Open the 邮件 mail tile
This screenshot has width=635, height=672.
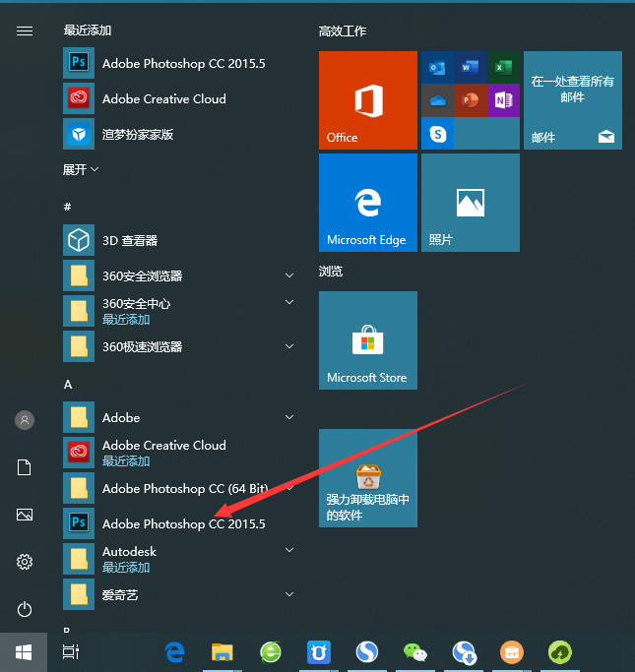point(572,100)
